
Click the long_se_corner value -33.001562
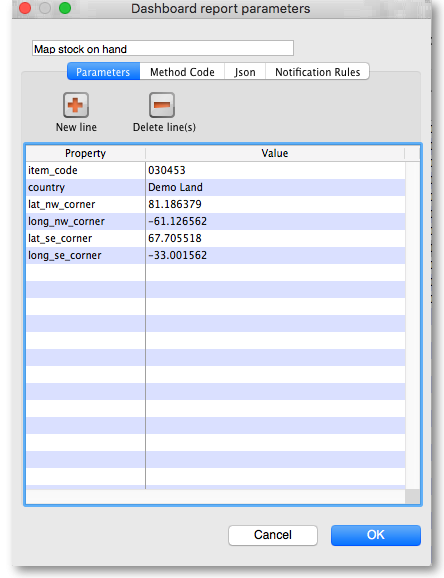tap(177, 255)
